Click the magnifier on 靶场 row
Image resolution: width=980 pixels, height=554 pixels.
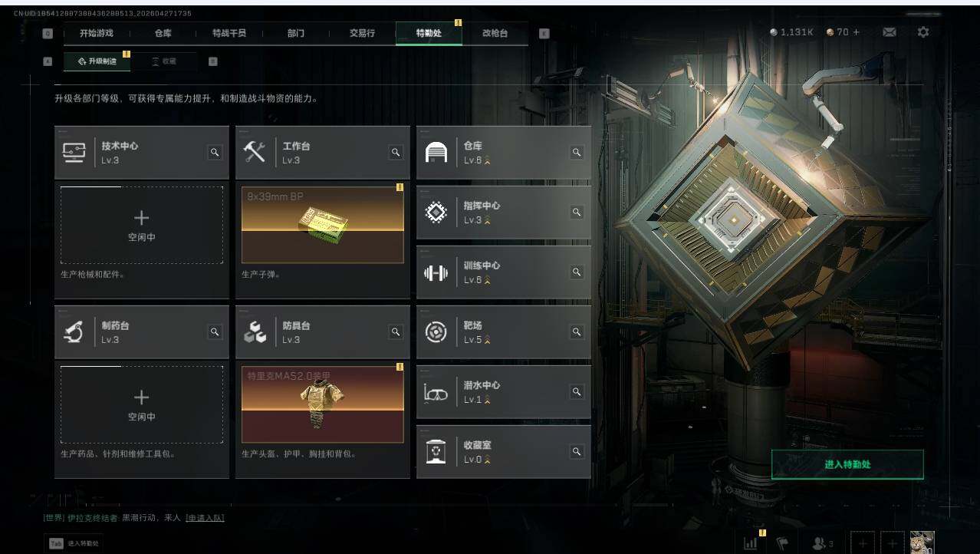tap(577, 332)
